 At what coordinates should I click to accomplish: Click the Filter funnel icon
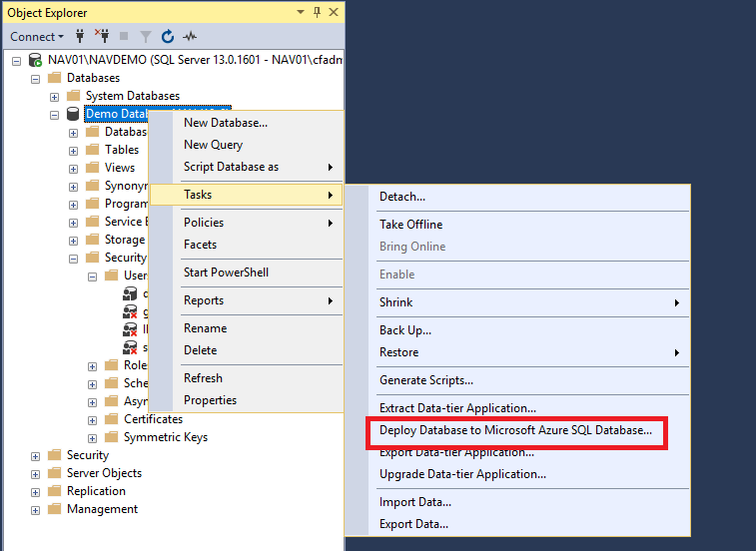[146, 37]
